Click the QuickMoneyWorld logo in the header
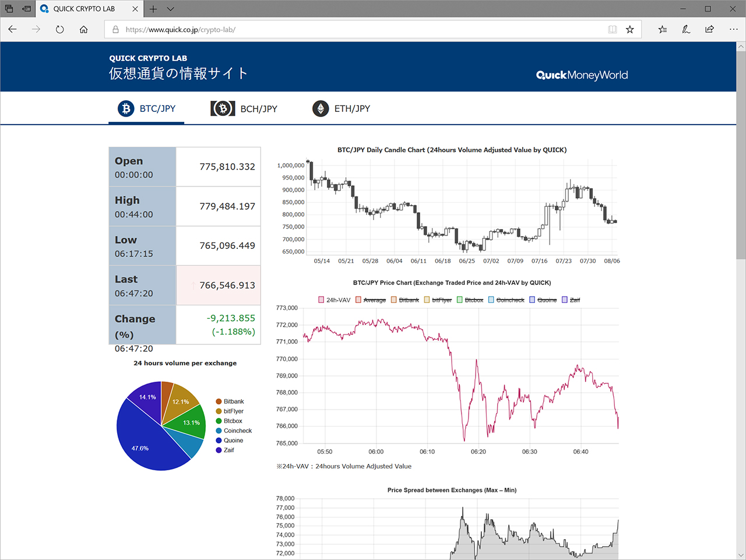The width and height of the screenshot is (746, 560). (x=582, y=75)
